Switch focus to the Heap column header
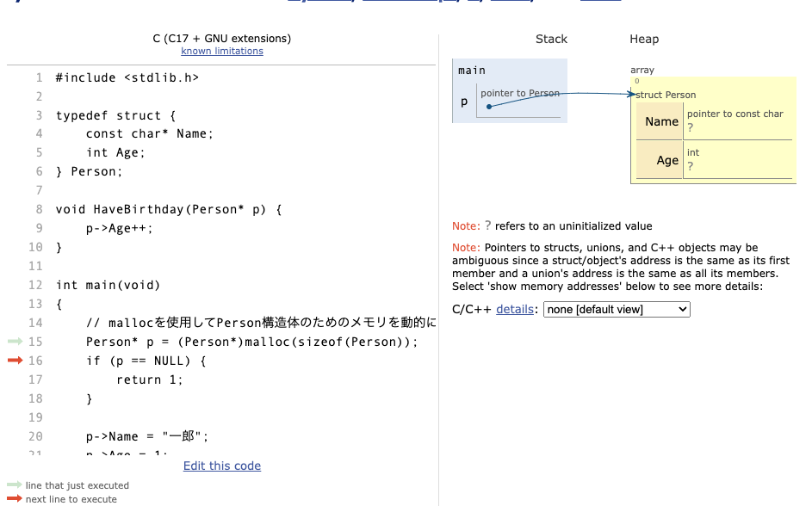 646,39
